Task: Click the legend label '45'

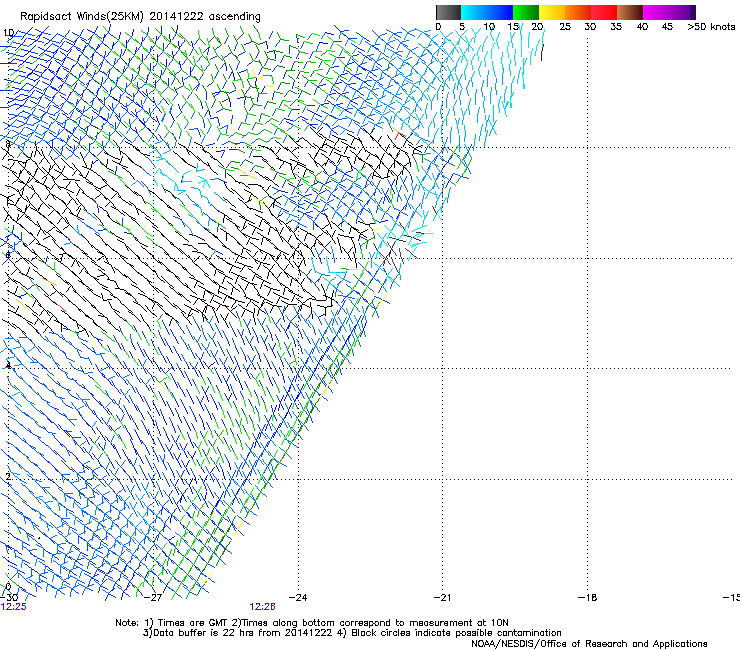Action: (667, 27)
